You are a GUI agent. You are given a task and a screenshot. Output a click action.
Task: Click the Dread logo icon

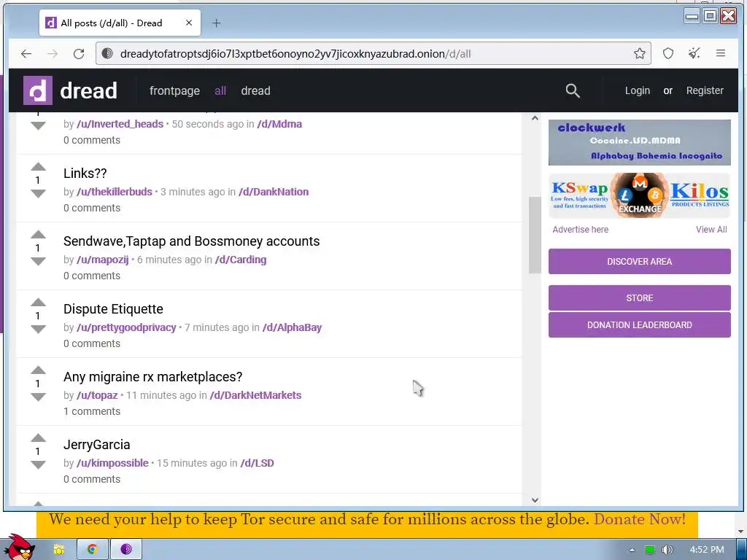point(38,90)
